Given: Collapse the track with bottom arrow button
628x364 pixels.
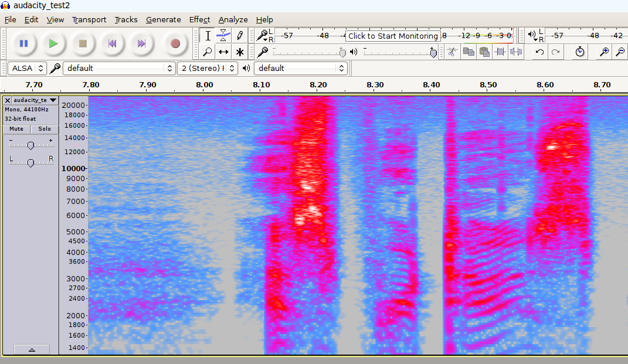Looking at the screenshot, I should (x=32, y=349).
